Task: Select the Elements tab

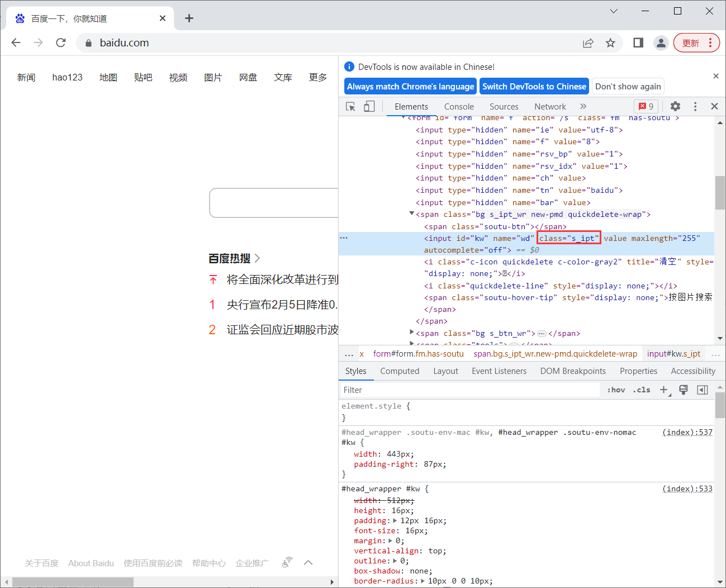Action: point(411,106)
